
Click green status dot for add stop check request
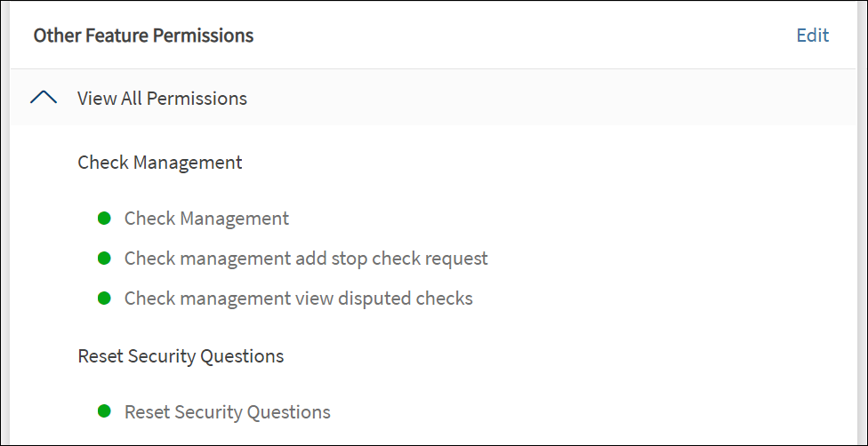pos(104,258)
